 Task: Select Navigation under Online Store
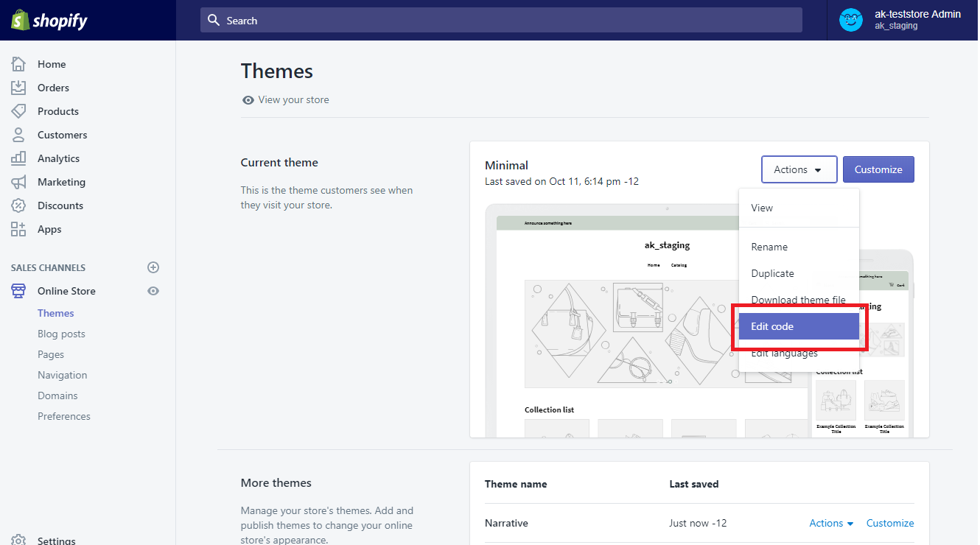63,375
